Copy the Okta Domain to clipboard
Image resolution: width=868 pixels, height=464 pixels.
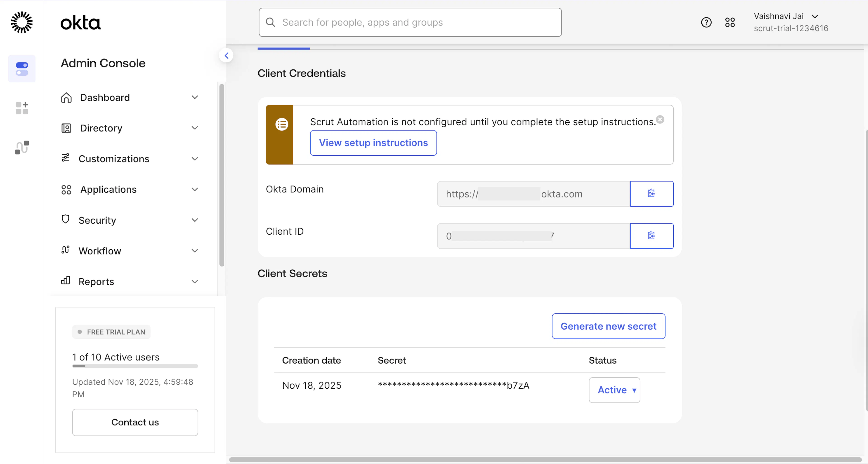[651, 194]
